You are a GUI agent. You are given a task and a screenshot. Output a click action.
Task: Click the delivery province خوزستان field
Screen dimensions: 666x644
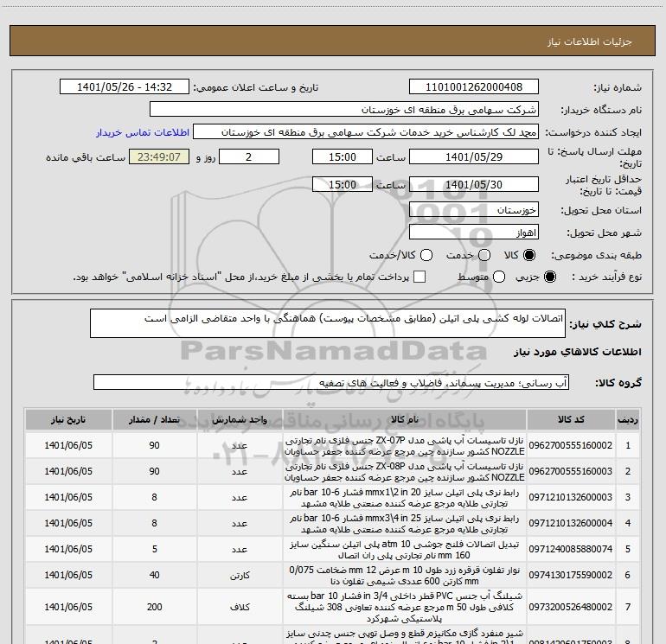coord(473,210)
